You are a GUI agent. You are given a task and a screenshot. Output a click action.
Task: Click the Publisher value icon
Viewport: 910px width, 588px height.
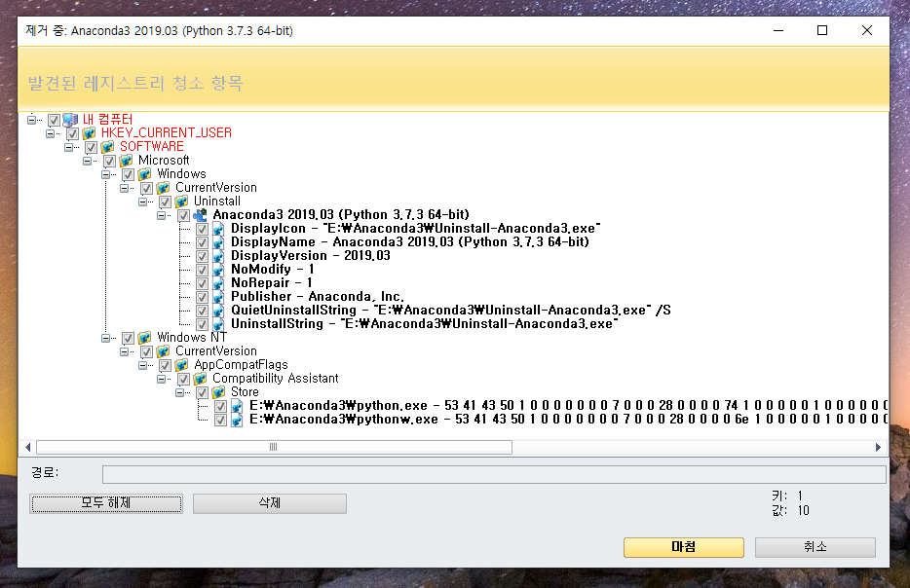tap(219, 297)
